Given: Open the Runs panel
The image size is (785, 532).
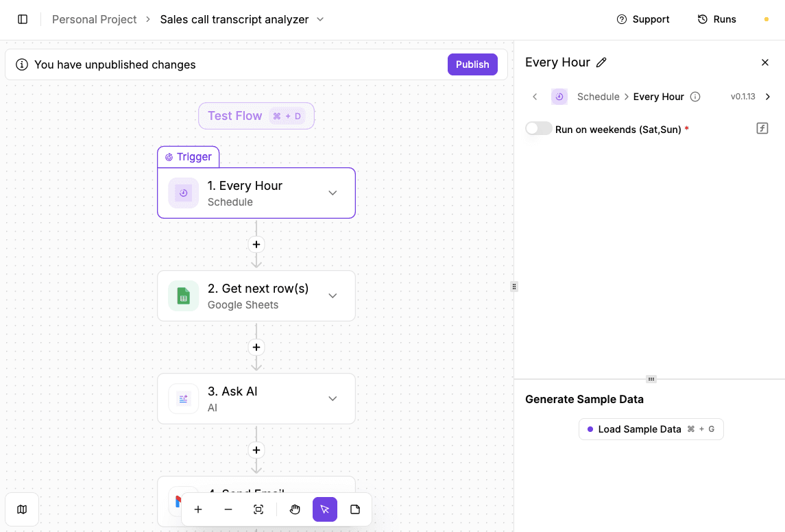Looking at the screenshot, I should [x=716, y=19].
